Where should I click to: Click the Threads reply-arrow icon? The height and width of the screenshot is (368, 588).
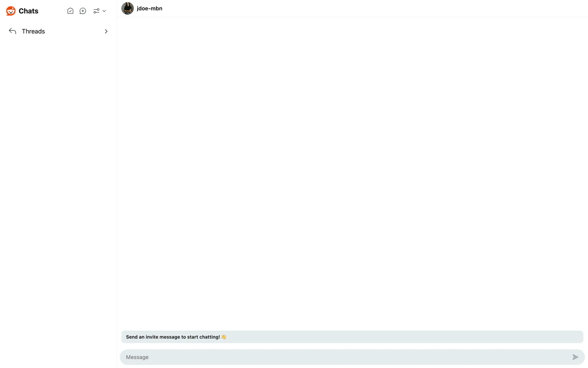(13, 31)
